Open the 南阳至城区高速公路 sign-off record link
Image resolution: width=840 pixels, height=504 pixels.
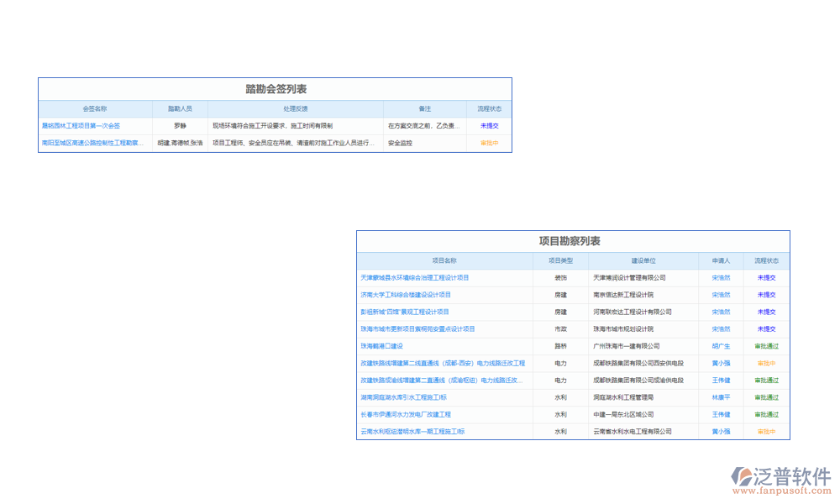(x=92, y=143)
